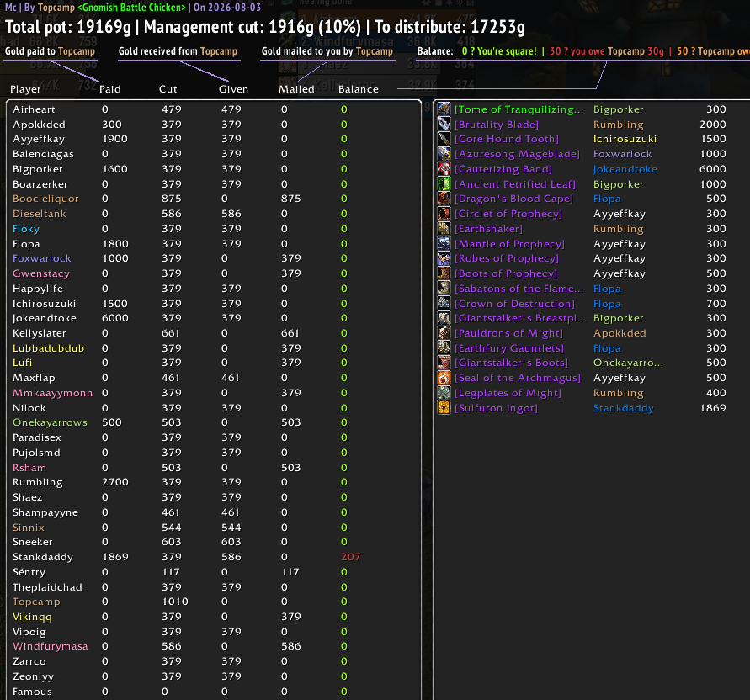This screenshot has width=750, height=700.
Task: Click the Gold paid to Topcamp legend
Action: click(50, 51)
